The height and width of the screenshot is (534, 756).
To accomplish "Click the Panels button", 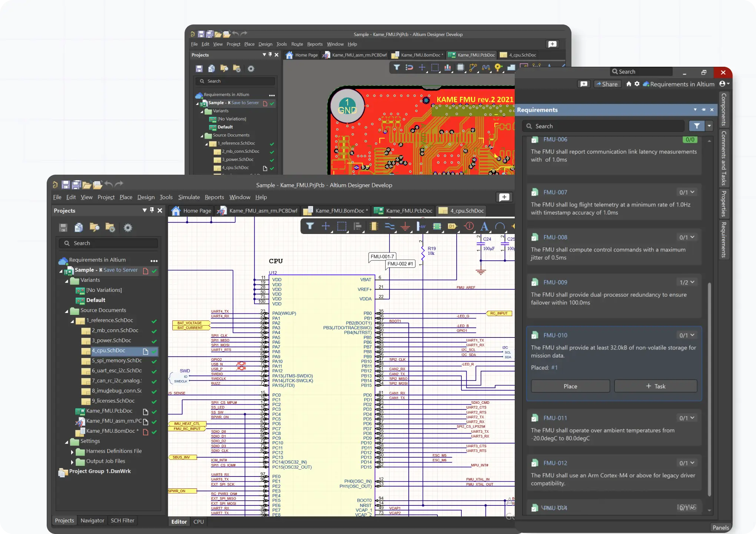I will 720,527.
